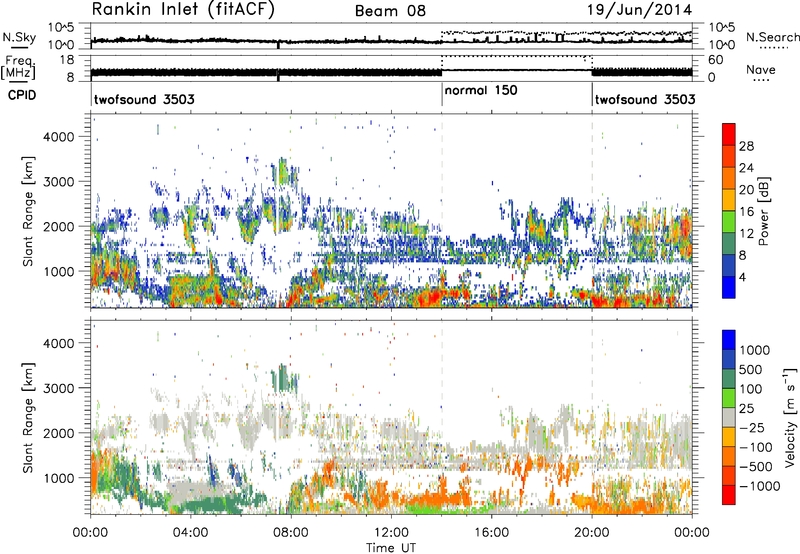Click the '24' value on power color bar
This screenshot has height=554, width=800.
pos(746,168)
